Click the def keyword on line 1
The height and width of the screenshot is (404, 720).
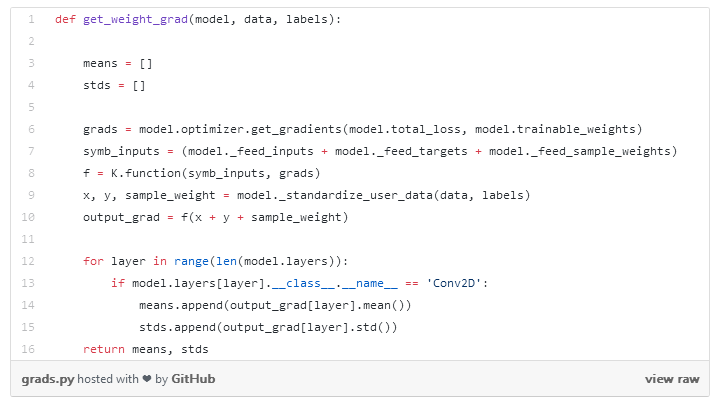(x=65, y=19)
